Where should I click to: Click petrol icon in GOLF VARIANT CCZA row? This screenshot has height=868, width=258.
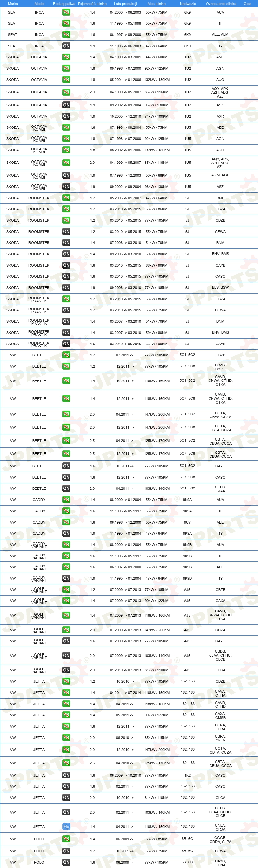pyautogui.click(x=66, y=630)
